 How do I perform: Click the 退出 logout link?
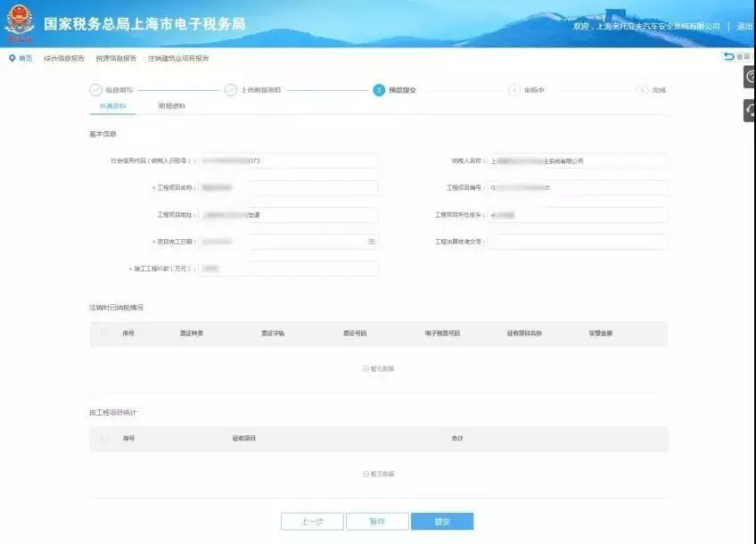[x=745, y=26]
